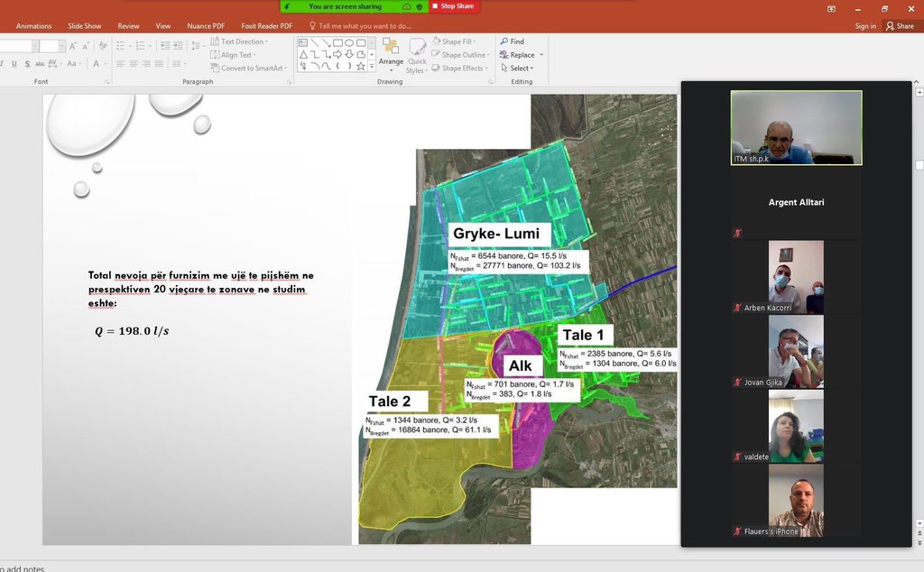This screenshot has width=924, height=572.
Task: Expand the shapes gallery More arrow
Action: [x=372, y=67]
